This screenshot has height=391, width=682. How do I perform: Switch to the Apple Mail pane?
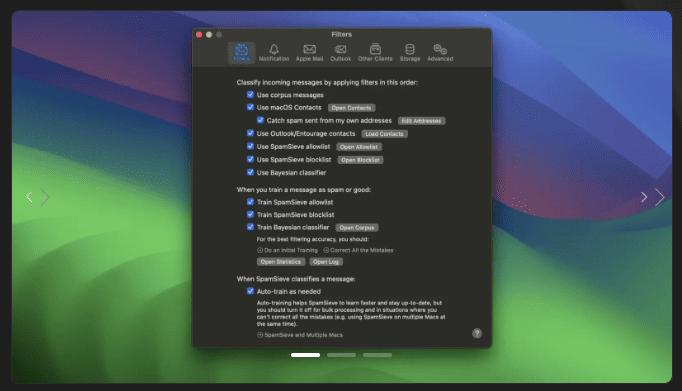(309, 53)
